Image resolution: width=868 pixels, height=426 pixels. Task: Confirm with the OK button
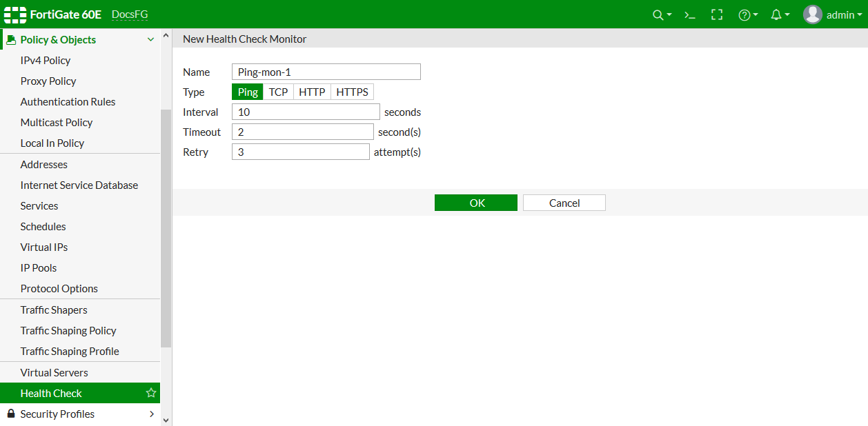pyautogui.click(x=475, y=202)
